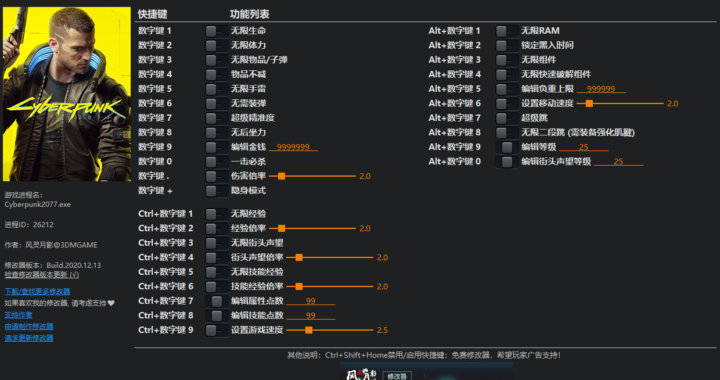This screenshot has width=720, height=380.
Task: Adjust the 经验倍率 slider handle
Action: [x=281, y=228]
